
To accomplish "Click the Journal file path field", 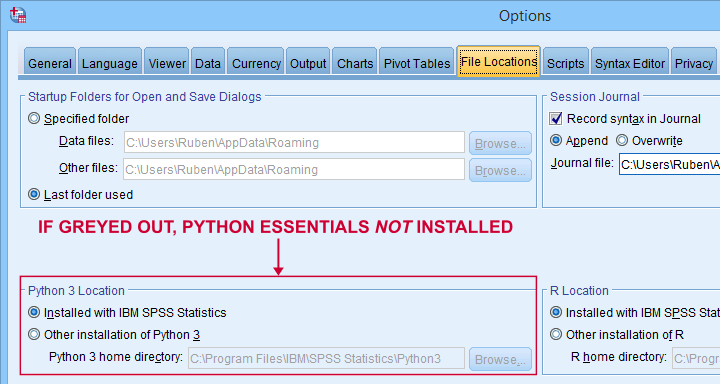I will pos(669,164).
